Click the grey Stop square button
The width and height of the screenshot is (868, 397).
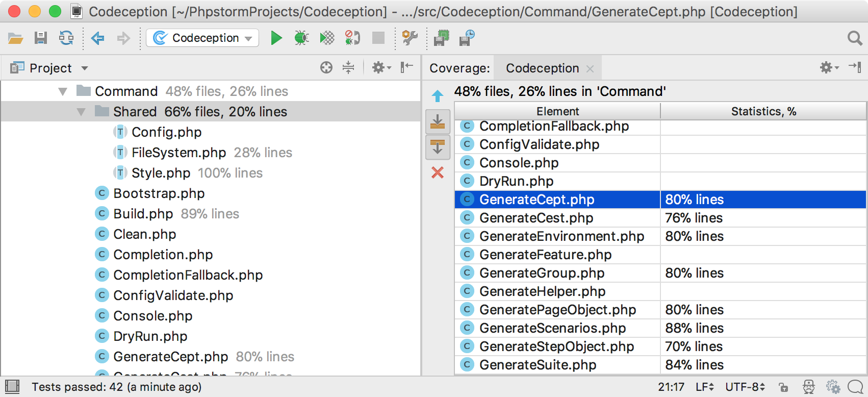click(378, 38)
